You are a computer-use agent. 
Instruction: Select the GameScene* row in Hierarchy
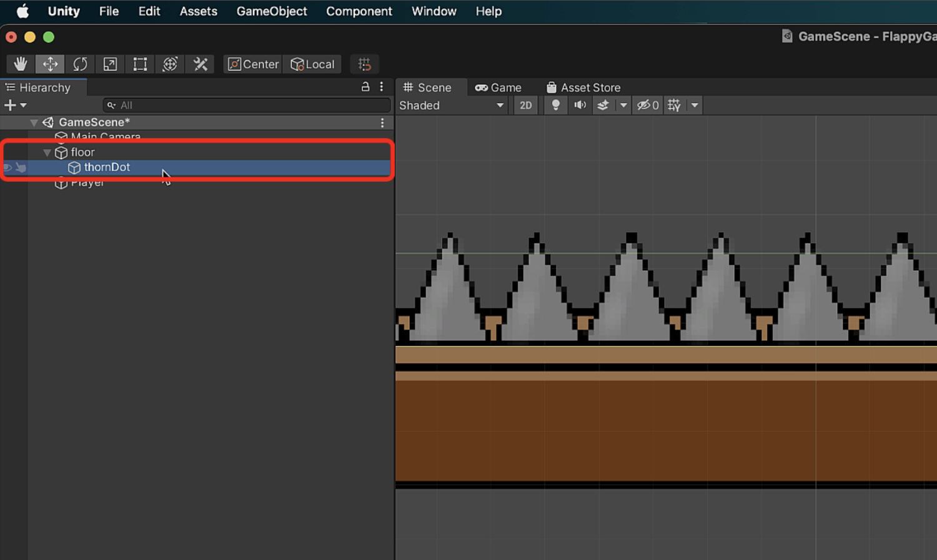(197, 123)
